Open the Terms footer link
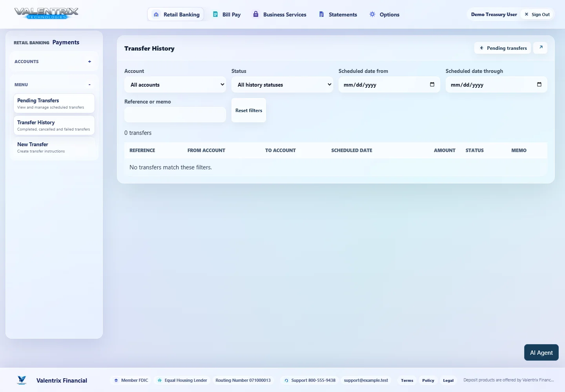565x392 pixels. [x=407, y=380]
